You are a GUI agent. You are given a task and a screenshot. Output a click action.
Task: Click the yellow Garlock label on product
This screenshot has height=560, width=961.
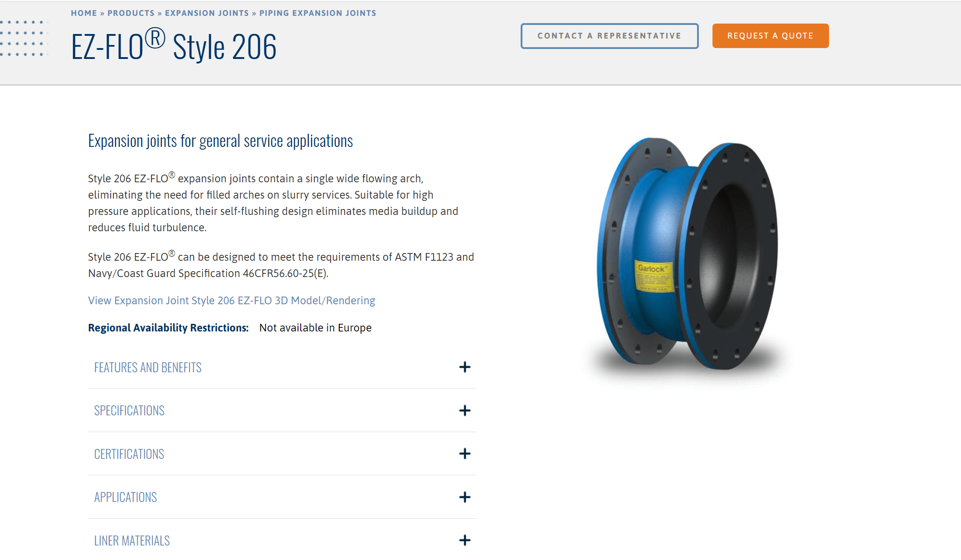[653, 276]
